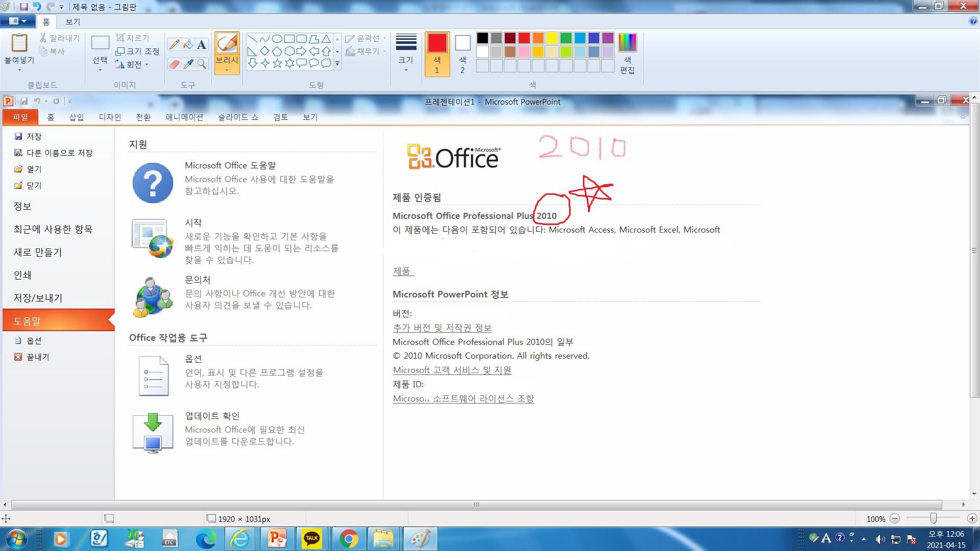The width and height of the screenshot is (980, 551).
Task: Open the PowerPoint Animations (애니메이션) tab
Action: click(184, 117)
